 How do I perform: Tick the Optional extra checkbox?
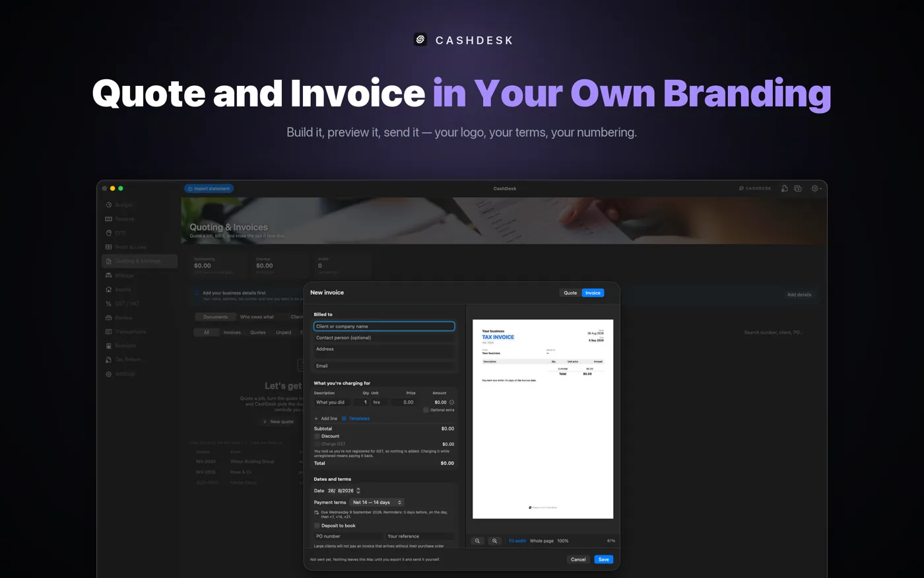click(426, 410)
